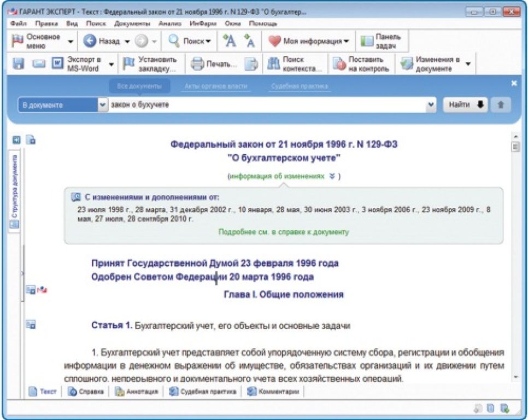Screen dimensions: 528x420
Task: Switch to the Комментарии bottom tab
Action: 273,392
